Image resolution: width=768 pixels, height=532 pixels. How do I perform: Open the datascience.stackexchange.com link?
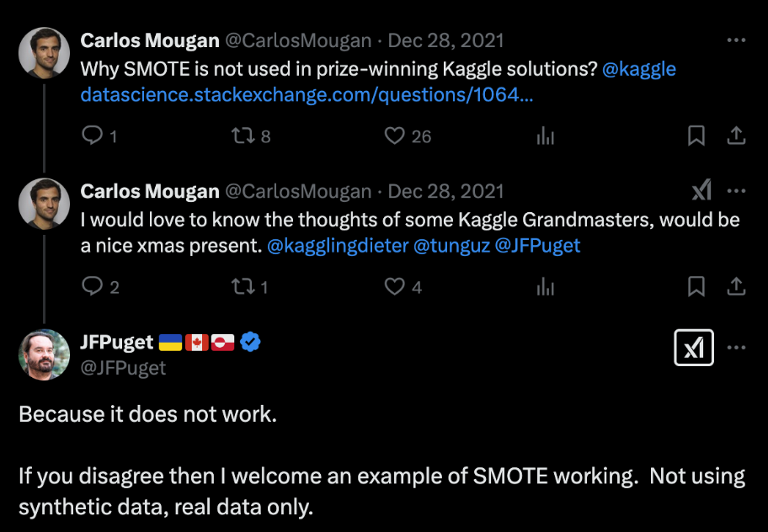click(307, 94)
